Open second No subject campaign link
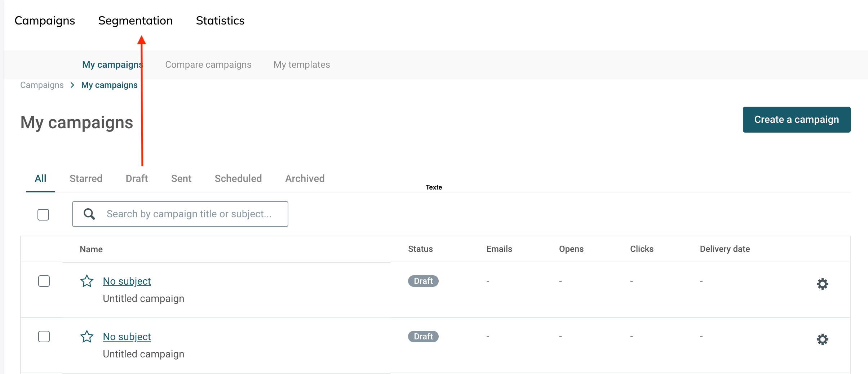 (x=127, y=337)
